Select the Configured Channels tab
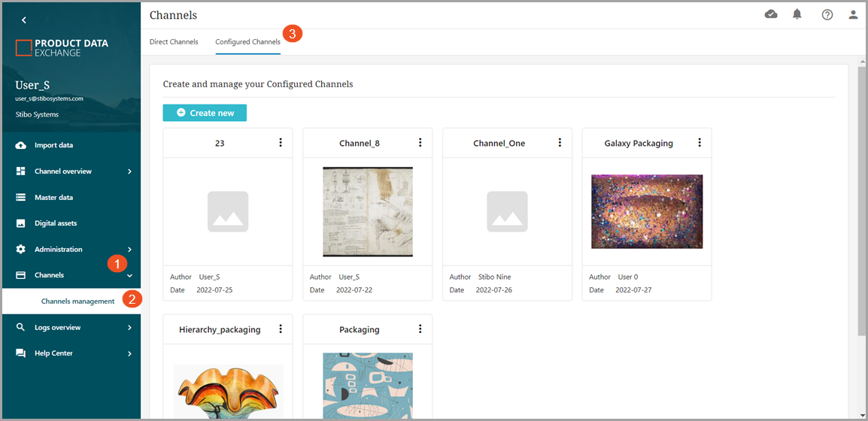The height and width of the screenshot is (421, 868). [x=247, y=42]
